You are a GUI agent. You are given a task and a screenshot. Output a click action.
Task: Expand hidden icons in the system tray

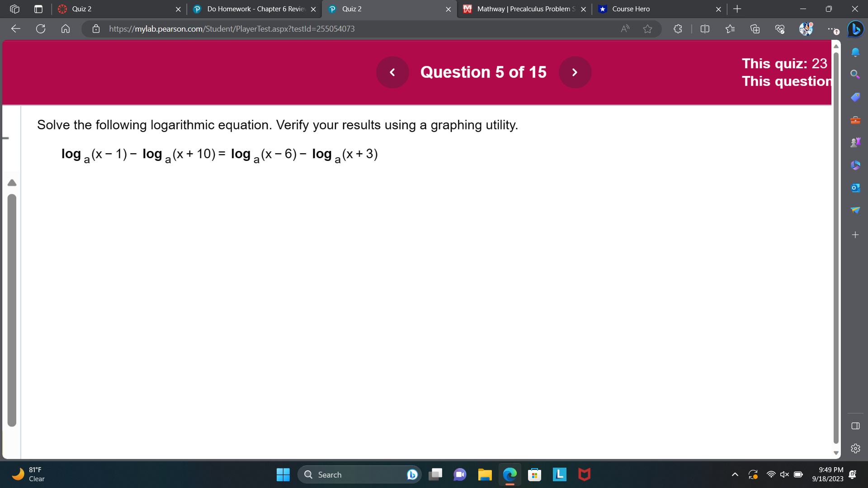(735, 474)
